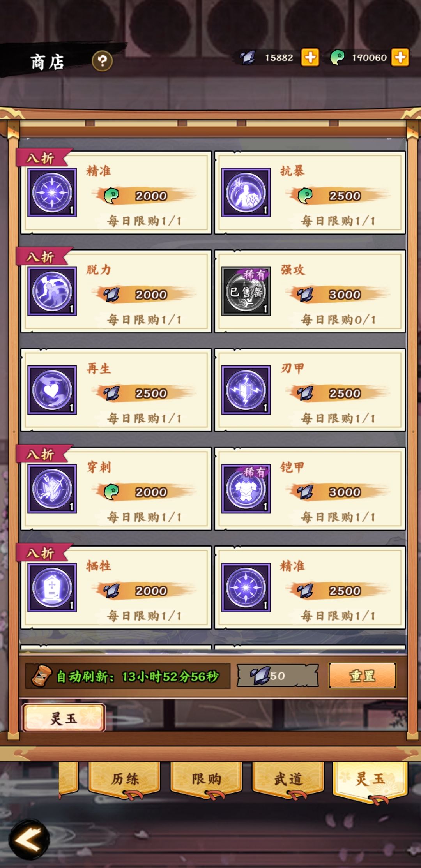Open the shop help question-mark icon
The height and width of the screenshot is (868, 421).
pyautogui.click(x=102, y=61)
